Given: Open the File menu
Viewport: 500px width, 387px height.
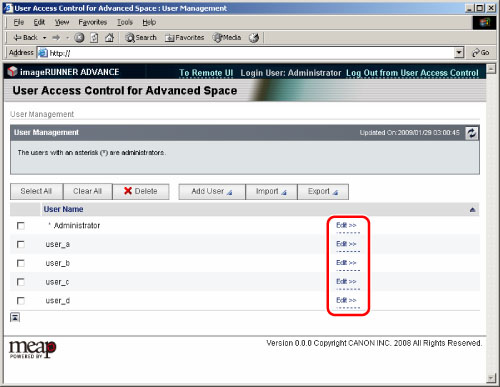Looking at the screenshot, I should (x=19, y=22).
